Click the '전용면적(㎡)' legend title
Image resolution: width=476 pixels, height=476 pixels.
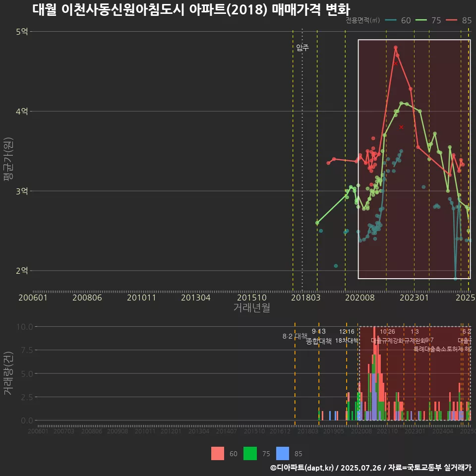(363, 20)
